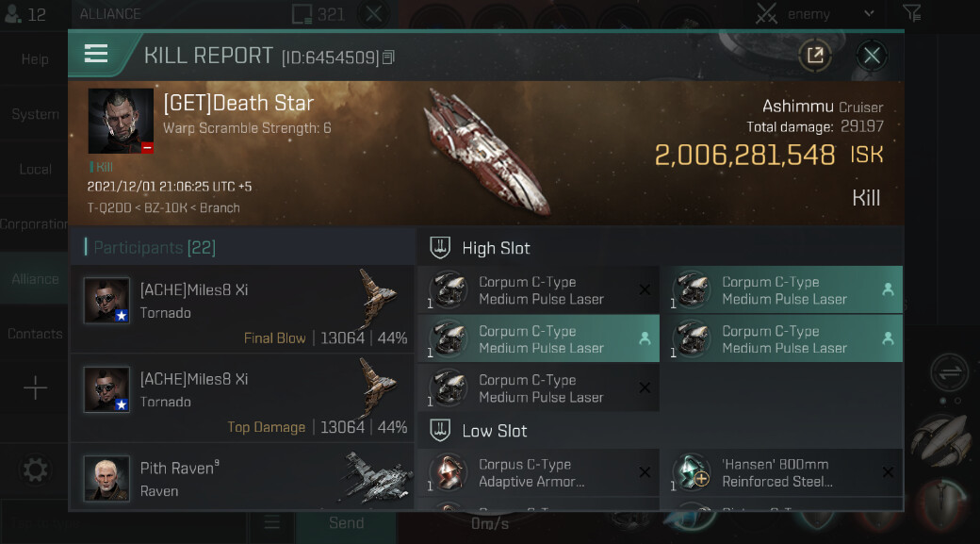Share the kill report externally
The height and width of the screenshot is (544, 980).
[815, 56]
